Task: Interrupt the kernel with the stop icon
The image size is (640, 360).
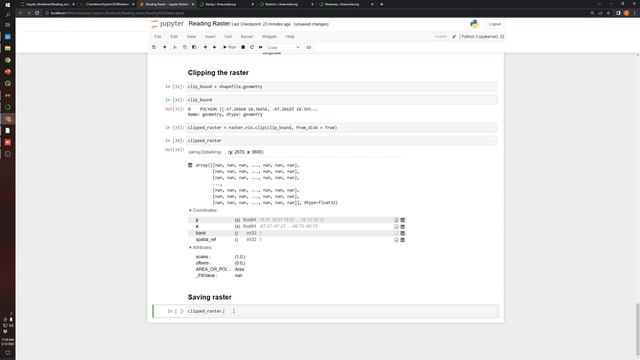Action: pos(243,47)
